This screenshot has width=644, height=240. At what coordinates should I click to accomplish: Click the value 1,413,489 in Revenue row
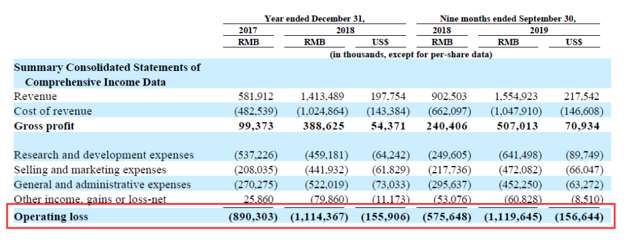point(323,96)
